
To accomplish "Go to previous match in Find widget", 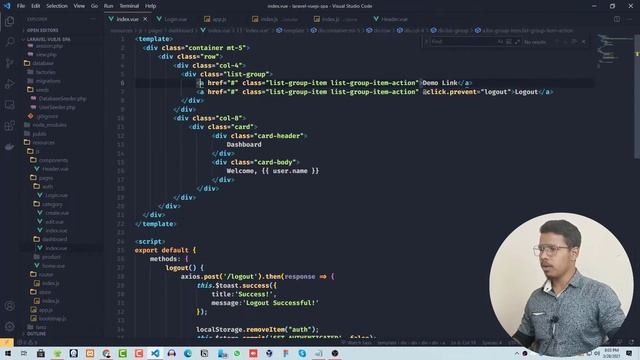I will pos(556,42).
